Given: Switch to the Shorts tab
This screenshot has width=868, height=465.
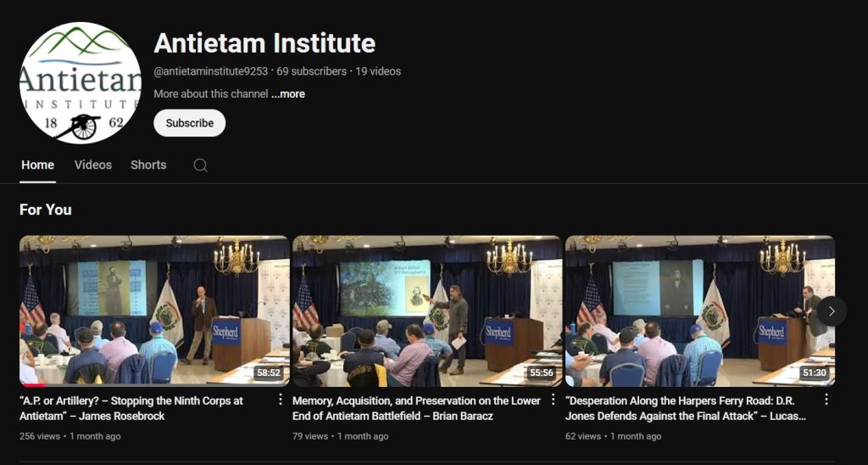Looking at the screenshot, I should [x=148, y=165].
